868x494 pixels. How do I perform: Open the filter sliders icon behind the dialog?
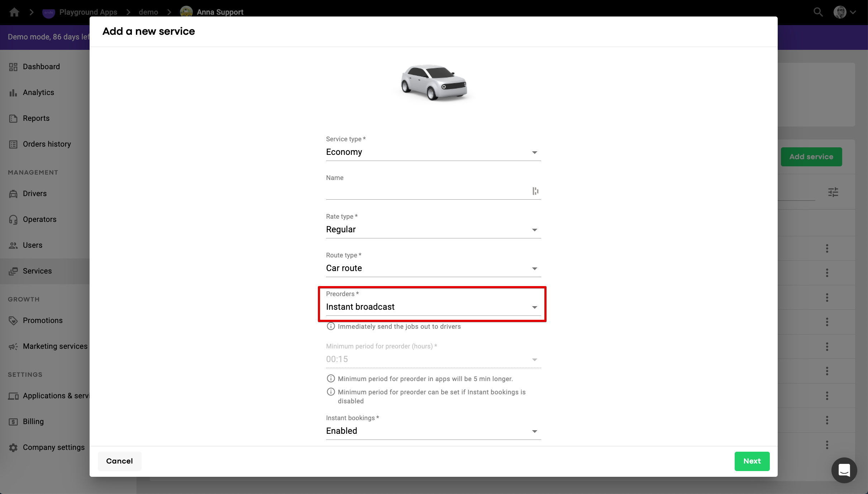pos(833,192)
